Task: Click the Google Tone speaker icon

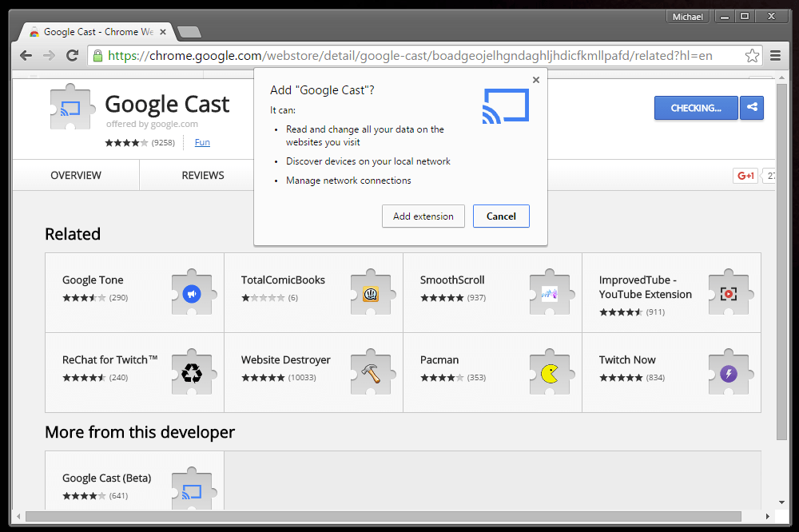Action: 191,292
